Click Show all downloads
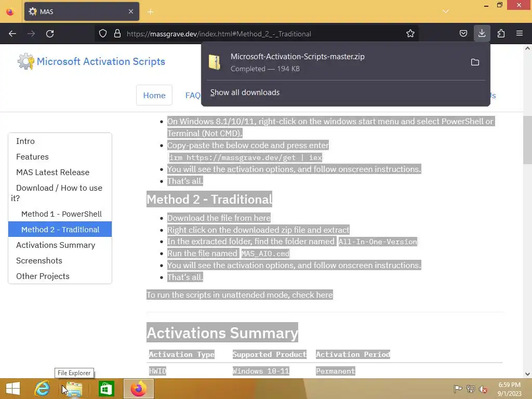 (245, 92)
